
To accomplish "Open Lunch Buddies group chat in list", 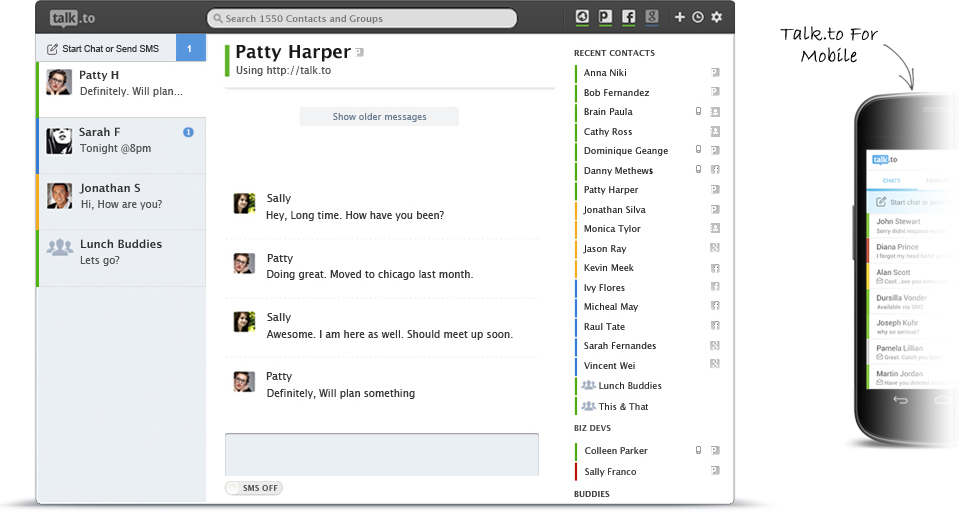I will [x=121, y=258].
